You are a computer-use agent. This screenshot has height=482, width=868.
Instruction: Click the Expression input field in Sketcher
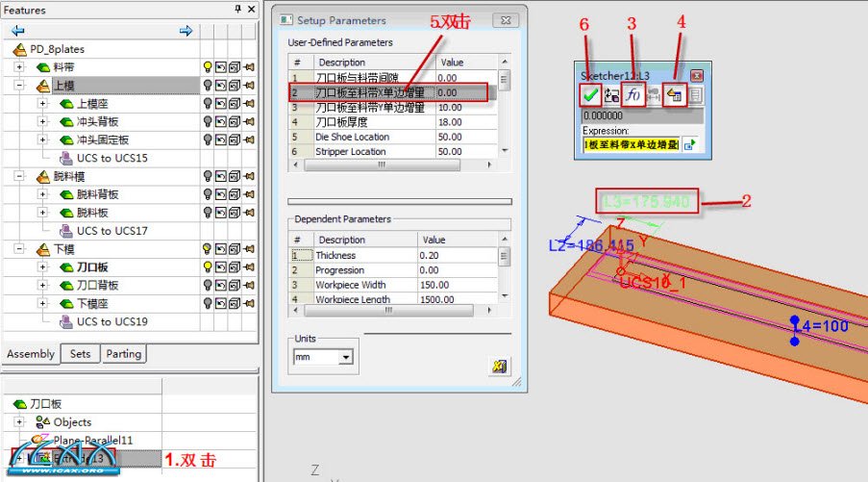coord(631,144)
